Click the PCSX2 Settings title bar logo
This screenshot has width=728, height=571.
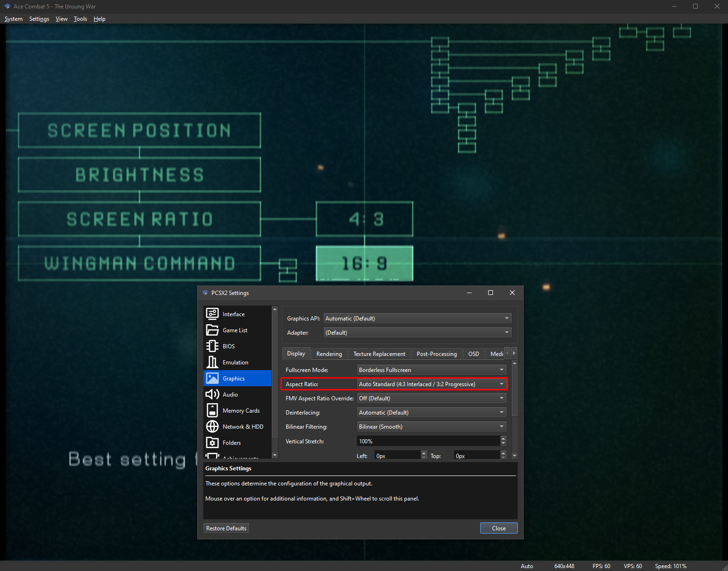click(x=205, y=293)
